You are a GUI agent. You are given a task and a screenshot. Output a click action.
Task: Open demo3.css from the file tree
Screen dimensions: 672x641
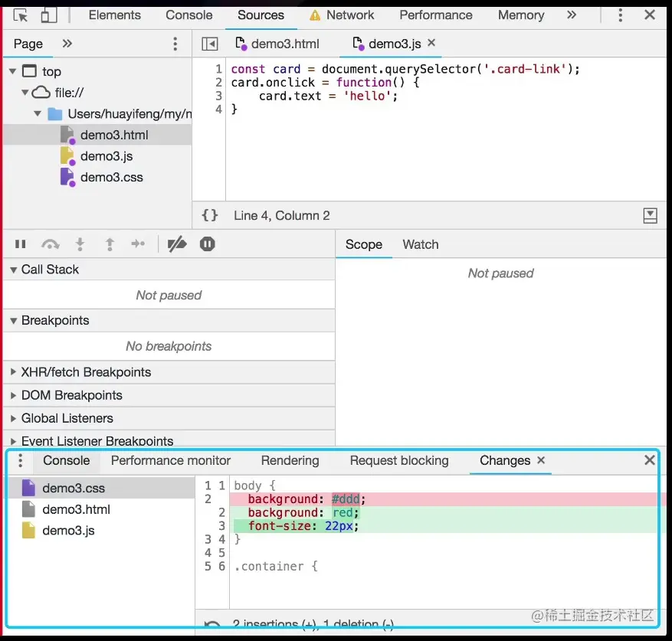click(97, 177)
